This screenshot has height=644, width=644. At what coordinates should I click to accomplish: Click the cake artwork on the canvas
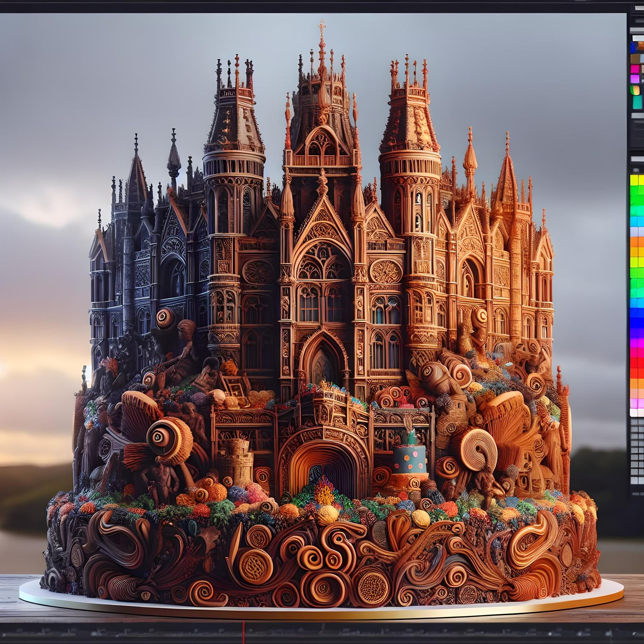tap(322, 362)
